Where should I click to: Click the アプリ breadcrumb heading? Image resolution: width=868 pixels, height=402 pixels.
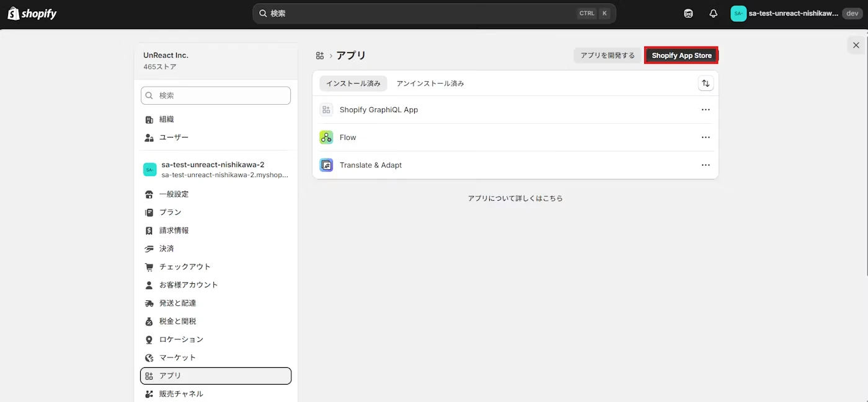[x=351, y=56]
